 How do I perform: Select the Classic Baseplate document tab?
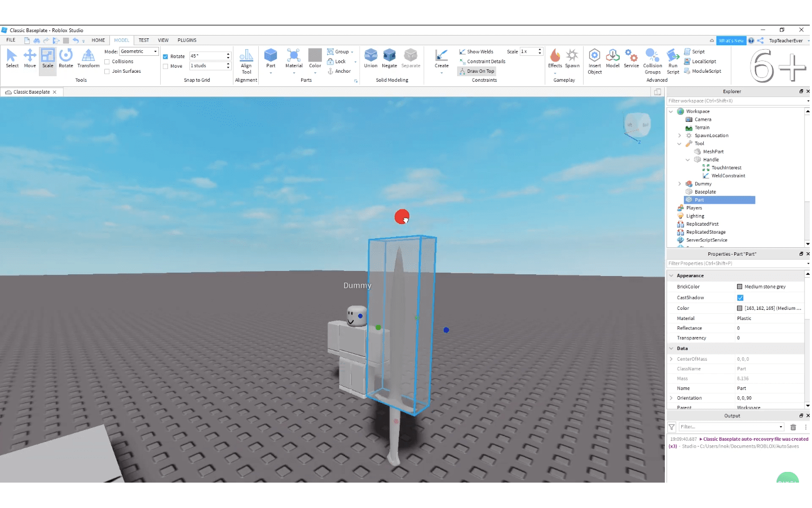[x=31, y=92]
